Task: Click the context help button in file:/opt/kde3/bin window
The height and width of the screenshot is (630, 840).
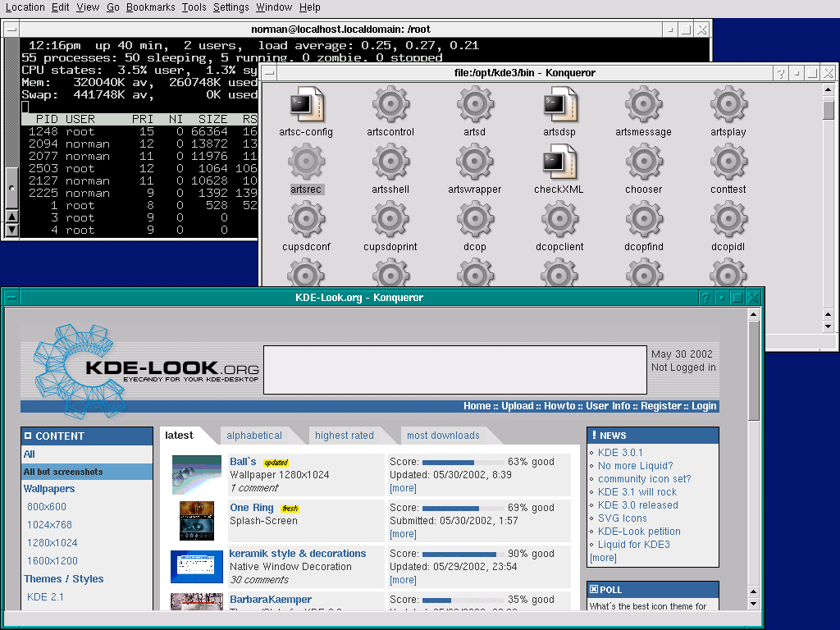Action: [781, 73]
